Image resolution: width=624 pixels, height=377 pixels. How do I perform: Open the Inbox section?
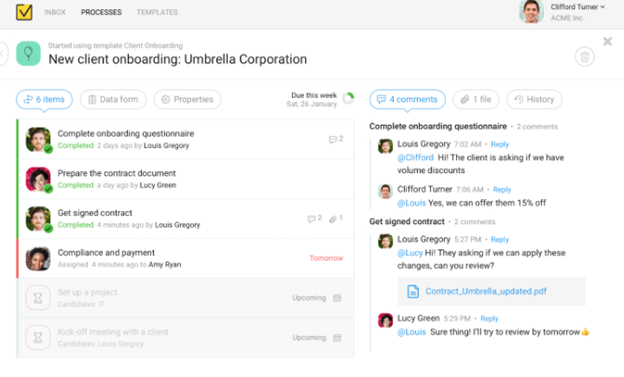click(x=55, y=12)
